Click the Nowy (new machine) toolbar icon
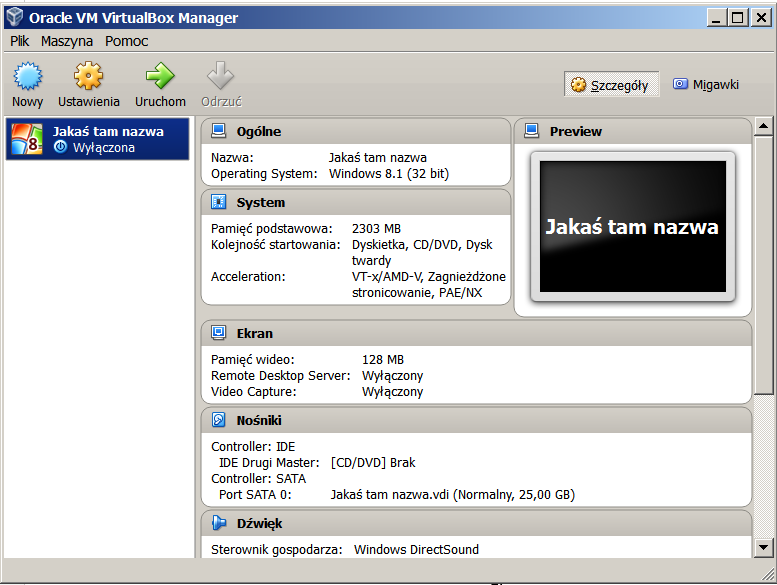Viewport: 777px width, 585px height. pyautogui.click(x=28, y=76)
